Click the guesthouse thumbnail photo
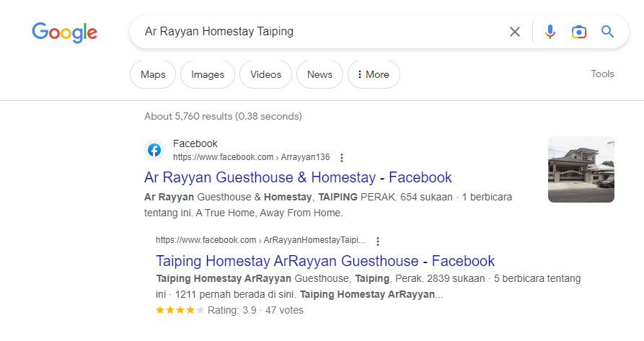The height and width of the screenshot is (341, 644). pos(581,169)
